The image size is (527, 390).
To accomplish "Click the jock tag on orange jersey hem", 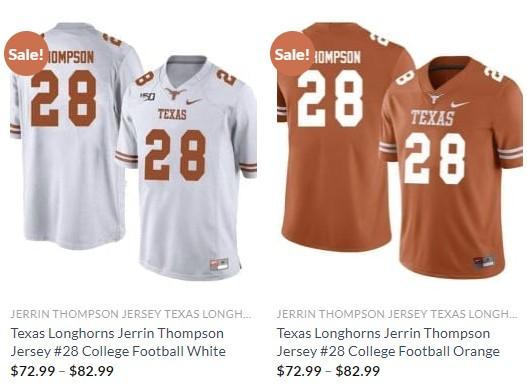I will [x=484, y=262].
